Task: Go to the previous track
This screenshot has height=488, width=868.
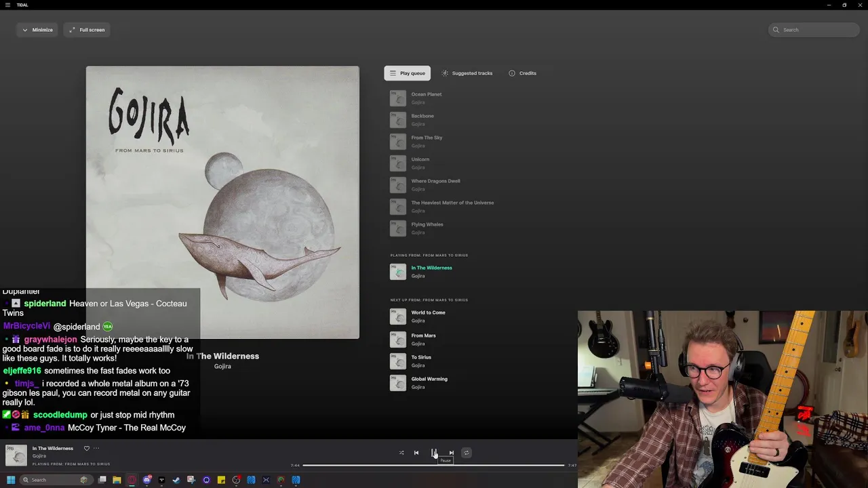Action: click(416, 453)
